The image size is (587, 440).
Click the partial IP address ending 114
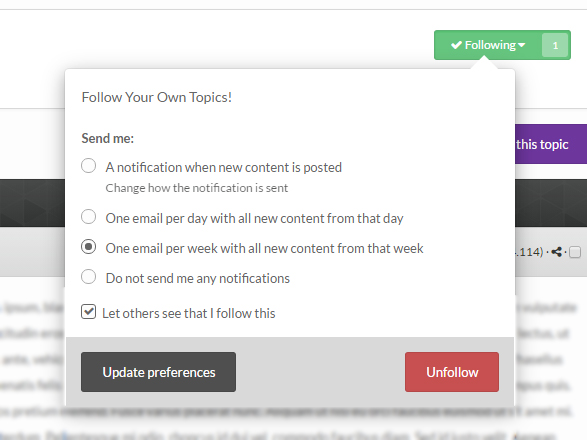coord(529,252)
